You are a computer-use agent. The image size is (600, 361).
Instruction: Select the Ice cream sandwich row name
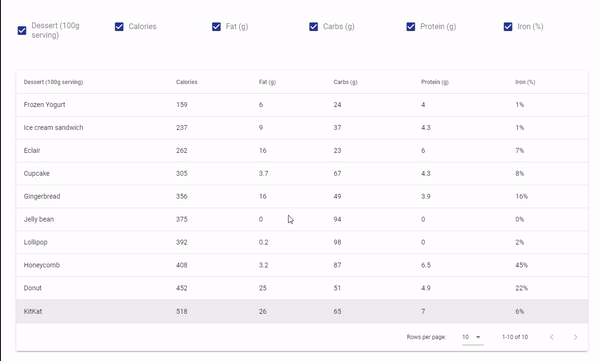[53, 127]
